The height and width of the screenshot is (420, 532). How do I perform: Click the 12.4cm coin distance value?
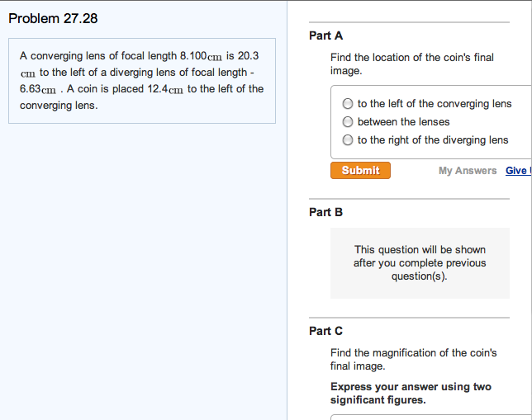(x=165, y=89)
